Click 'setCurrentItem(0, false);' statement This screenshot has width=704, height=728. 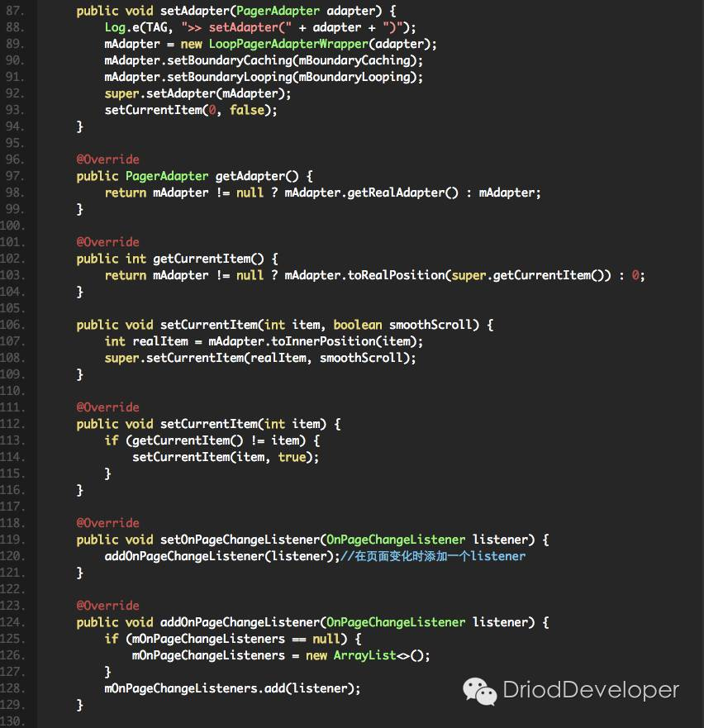pos(191,111)
